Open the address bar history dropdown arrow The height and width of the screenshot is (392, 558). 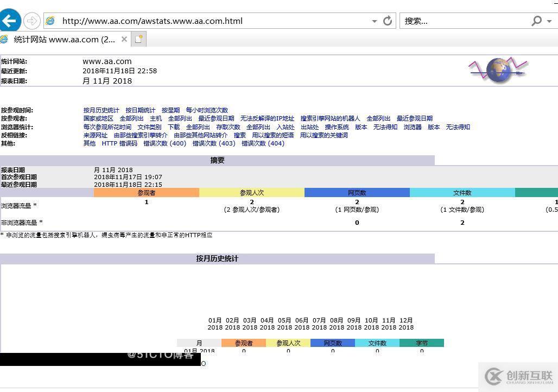375,21
